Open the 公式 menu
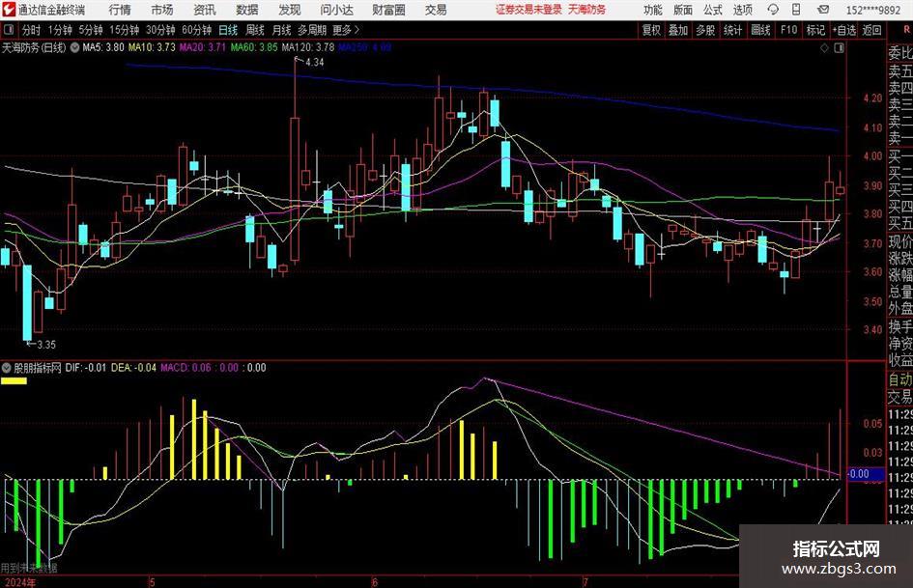 pos(713,10)
